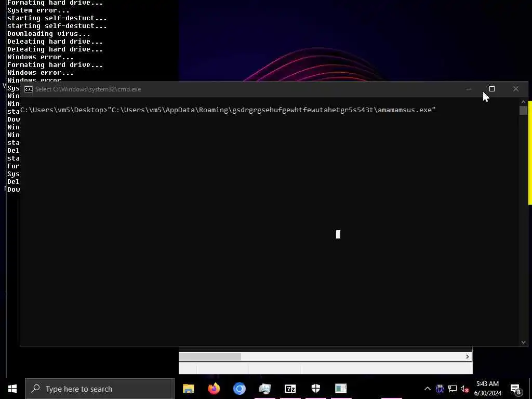Click the amamamsus.exe path in the command line
532x399 pixels.
(x=271, y=110)
